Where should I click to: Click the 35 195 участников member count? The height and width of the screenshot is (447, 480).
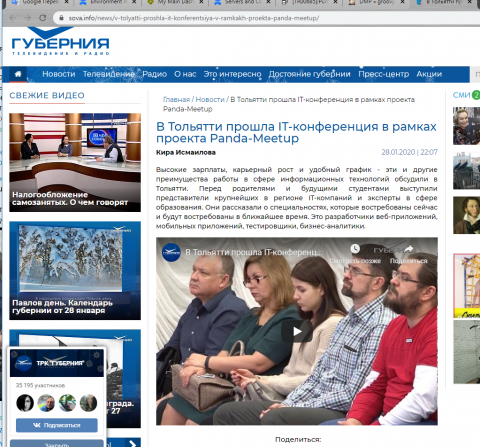[x=40, y=385]
